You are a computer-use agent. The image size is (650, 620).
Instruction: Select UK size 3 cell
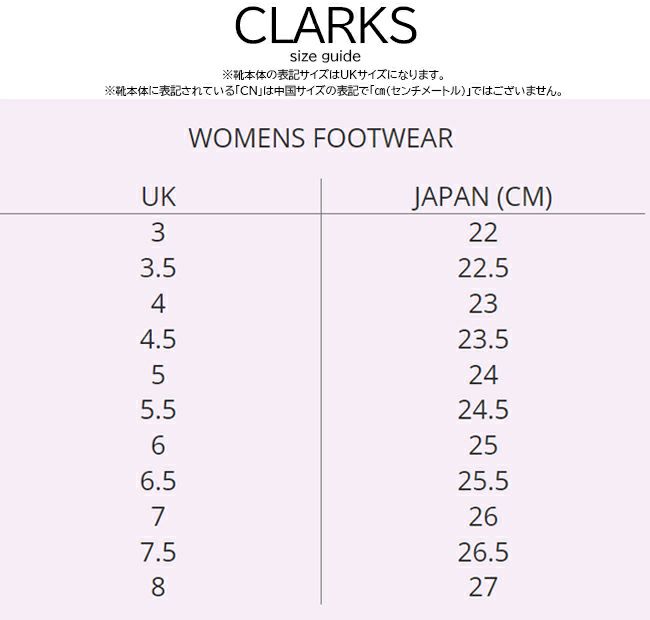click(158, 233)
